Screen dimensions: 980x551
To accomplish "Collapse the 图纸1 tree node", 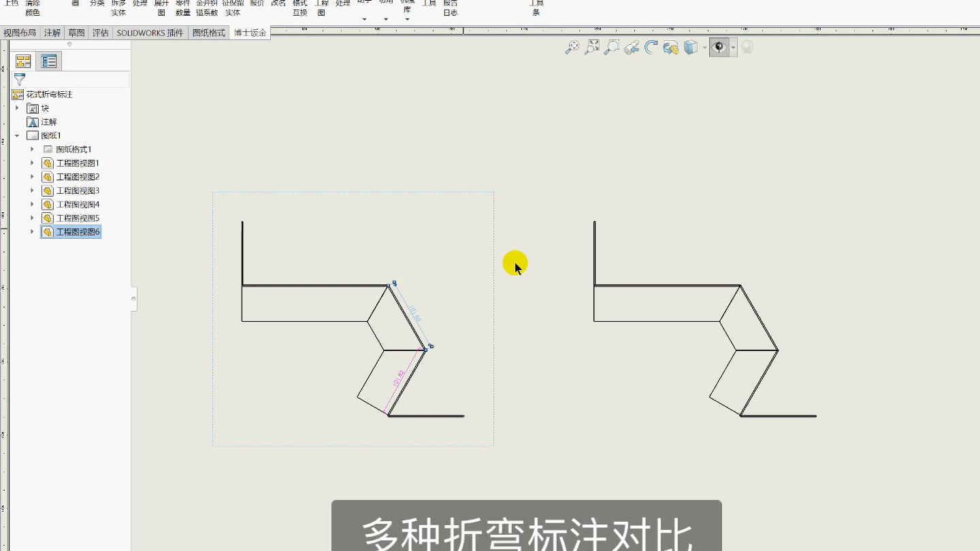I will coord(17,135).
